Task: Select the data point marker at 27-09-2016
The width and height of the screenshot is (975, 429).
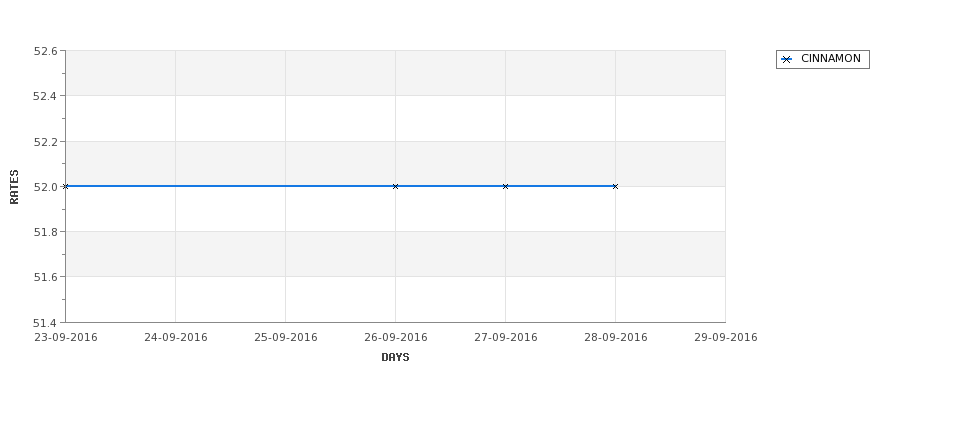Action: (506, 187)
